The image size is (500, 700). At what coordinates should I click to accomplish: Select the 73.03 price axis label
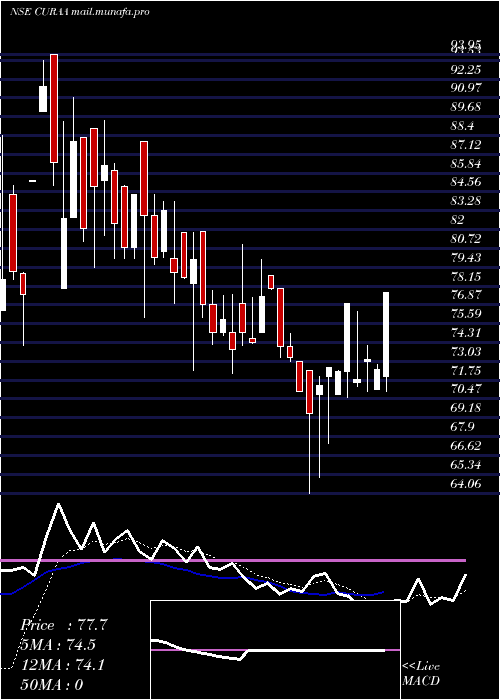tap(466, 351)
